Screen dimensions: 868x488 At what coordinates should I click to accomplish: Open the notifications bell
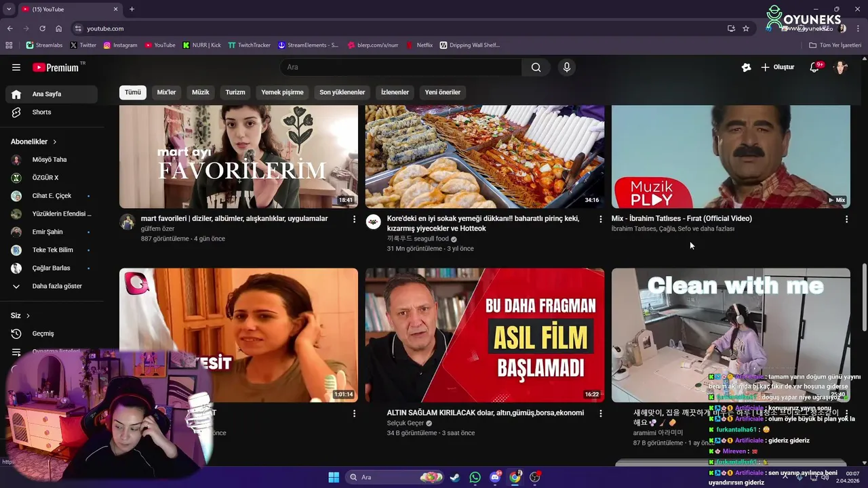coord(816,67)
